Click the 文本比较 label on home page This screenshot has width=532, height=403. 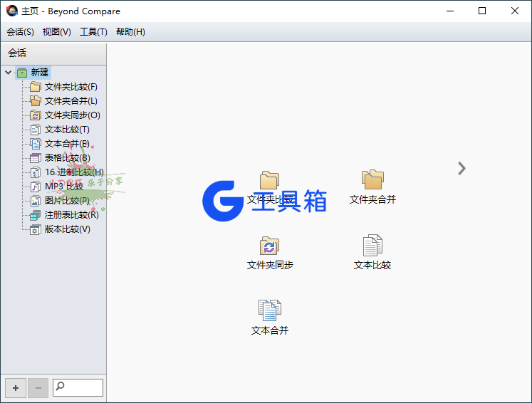(x=372, y=265)
